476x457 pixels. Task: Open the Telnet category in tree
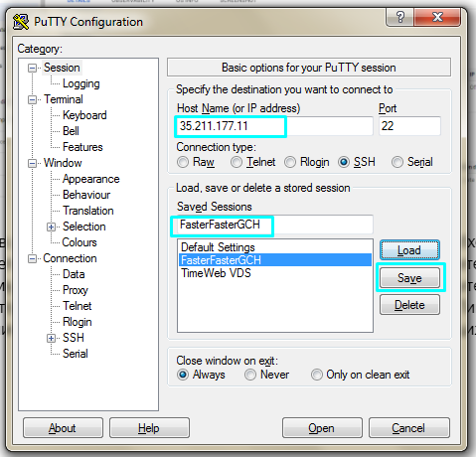coord(78,306)
